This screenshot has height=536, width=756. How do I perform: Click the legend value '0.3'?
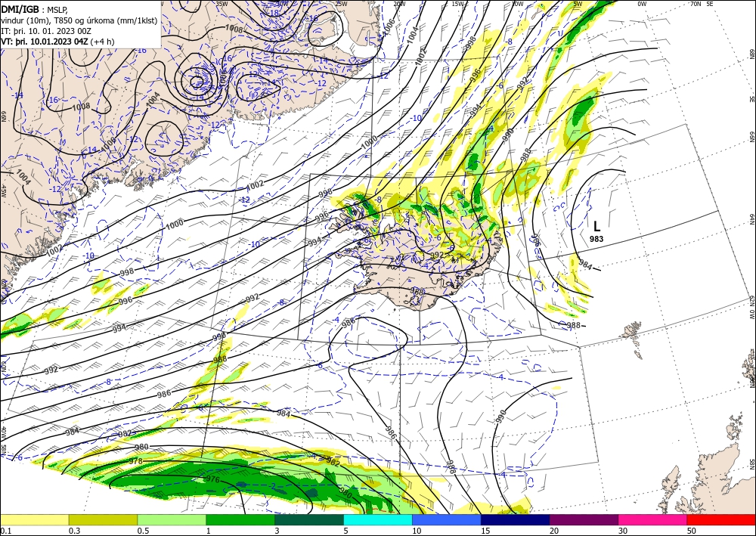[74, 531]
